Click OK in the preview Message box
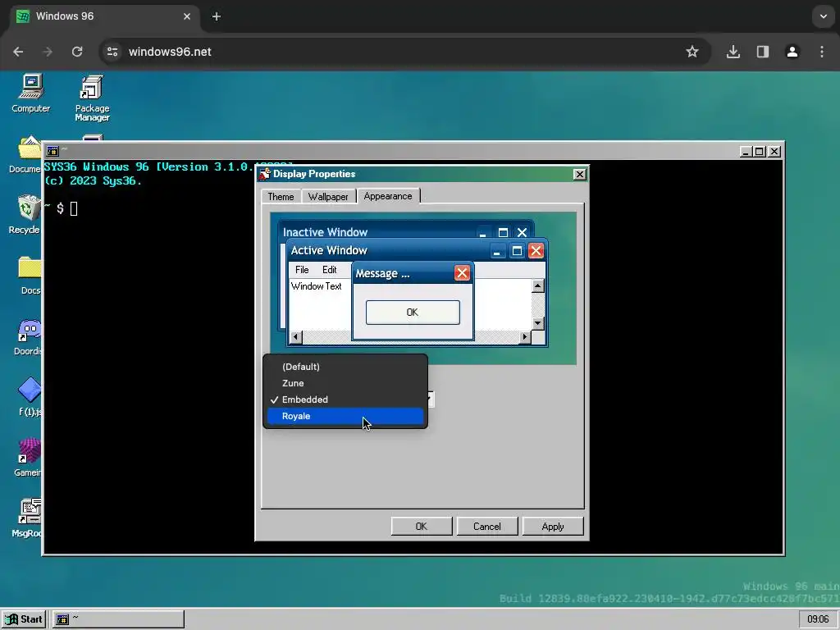 point(413,313)
